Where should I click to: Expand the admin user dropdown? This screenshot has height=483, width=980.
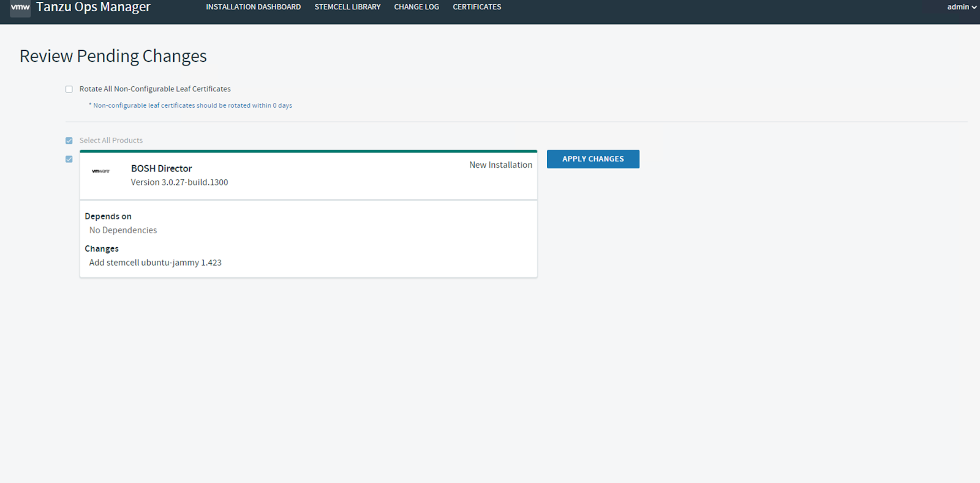[962, 7]
